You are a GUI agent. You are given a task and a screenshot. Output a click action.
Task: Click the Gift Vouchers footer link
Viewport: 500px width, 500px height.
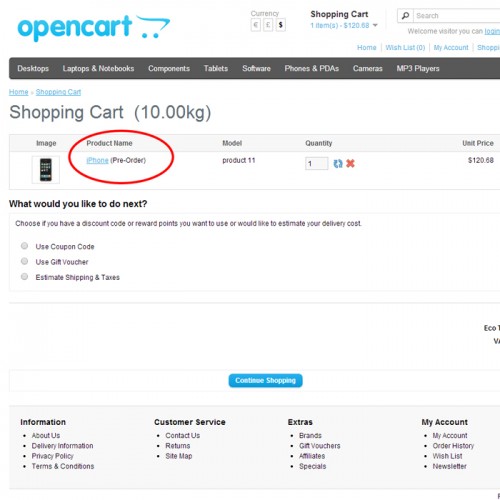tap(320, 446)
